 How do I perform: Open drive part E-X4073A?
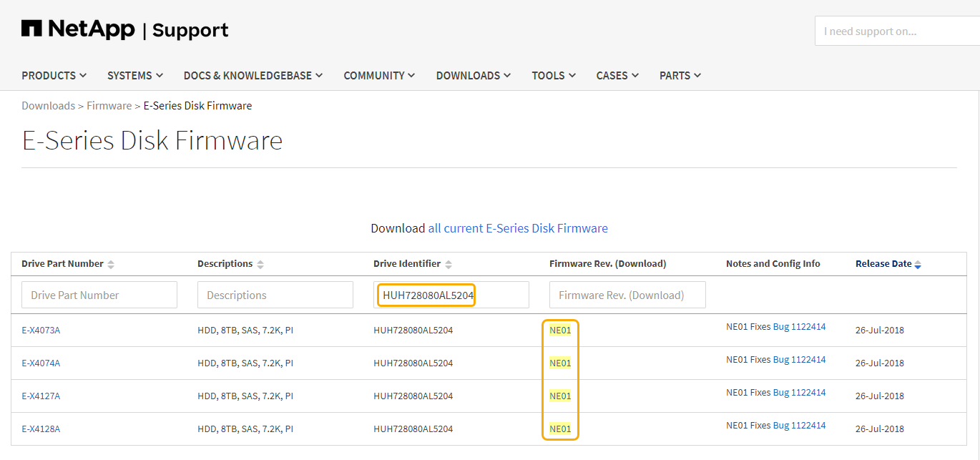(41, 330)
